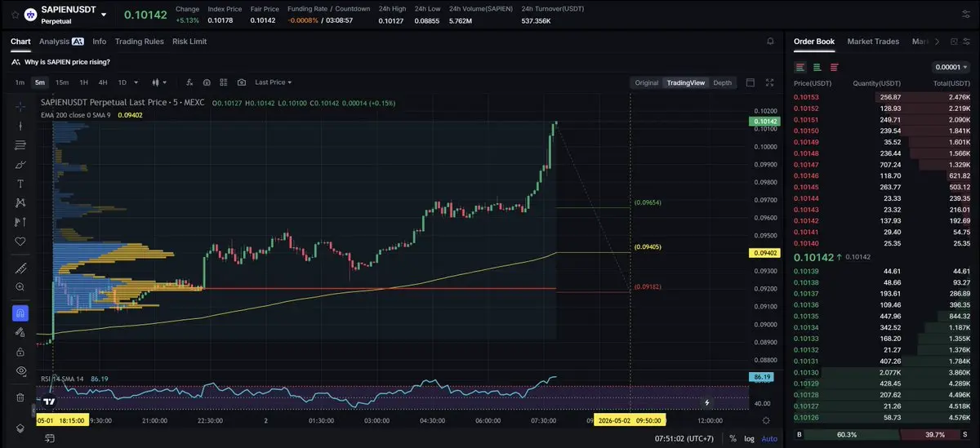Select the crosshair cursor tool
This screenshot has height=448, width=980.
(20, 106)
